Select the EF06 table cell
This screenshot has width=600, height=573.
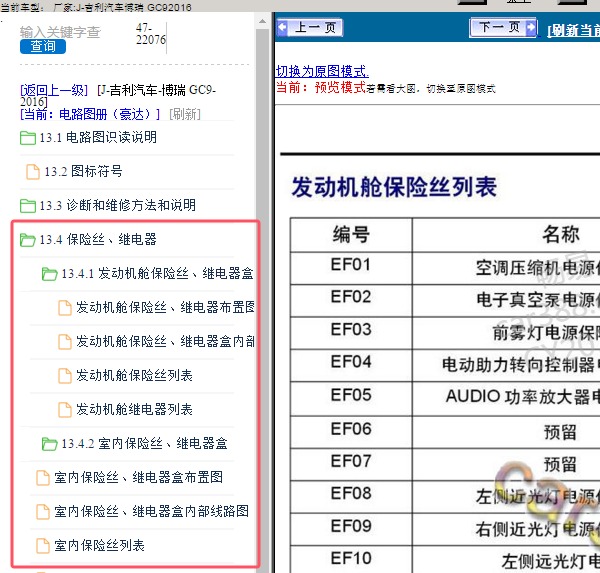[x=351, y=432]
